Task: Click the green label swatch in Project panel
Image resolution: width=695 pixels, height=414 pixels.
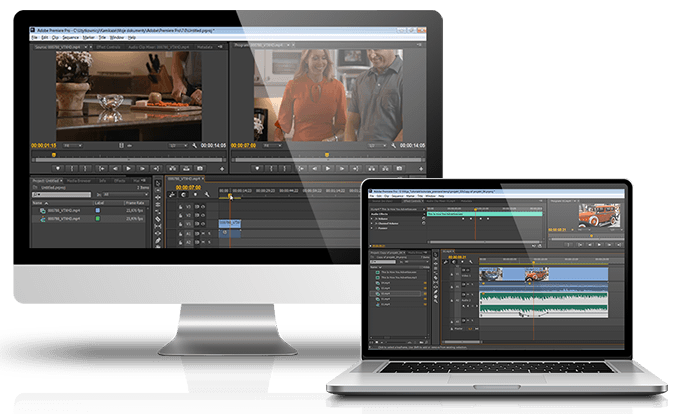Action: pyautogui.click(x=98, y=219)
